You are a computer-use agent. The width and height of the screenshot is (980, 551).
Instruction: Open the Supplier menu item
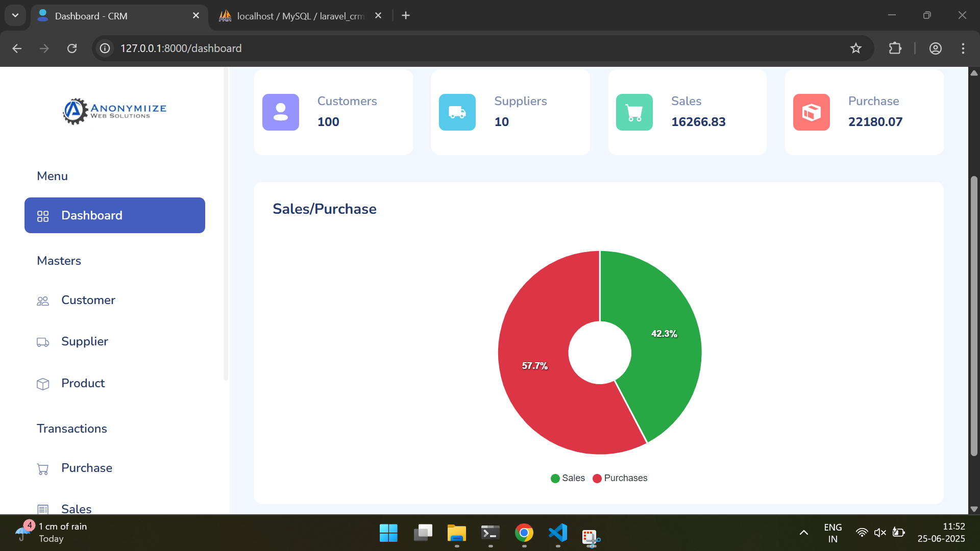[x=115, y=341]
